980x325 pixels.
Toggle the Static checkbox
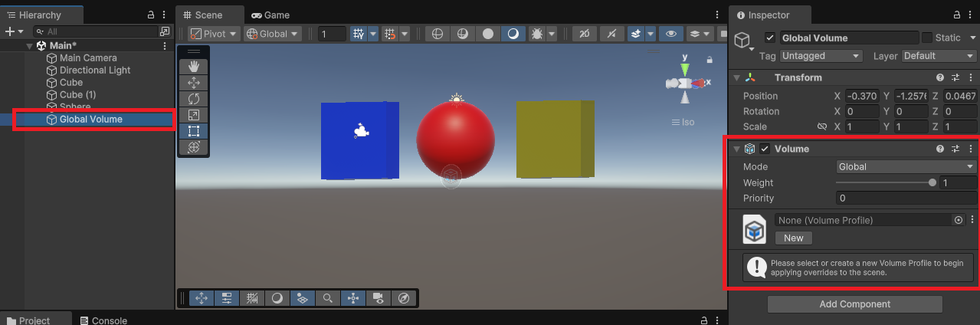(927, 38)
